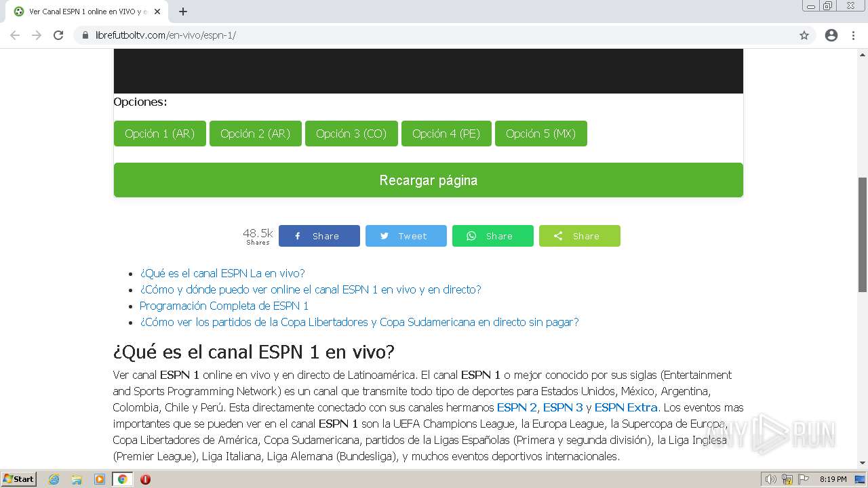Open Windows Start menu
Viewport: 868px width, 488px height.
point(19,479)
